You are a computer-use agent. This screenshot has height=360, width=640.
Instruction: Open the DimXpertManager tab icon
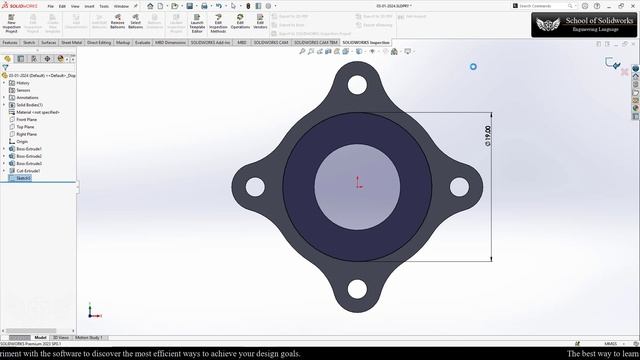(x=47, y=59)
